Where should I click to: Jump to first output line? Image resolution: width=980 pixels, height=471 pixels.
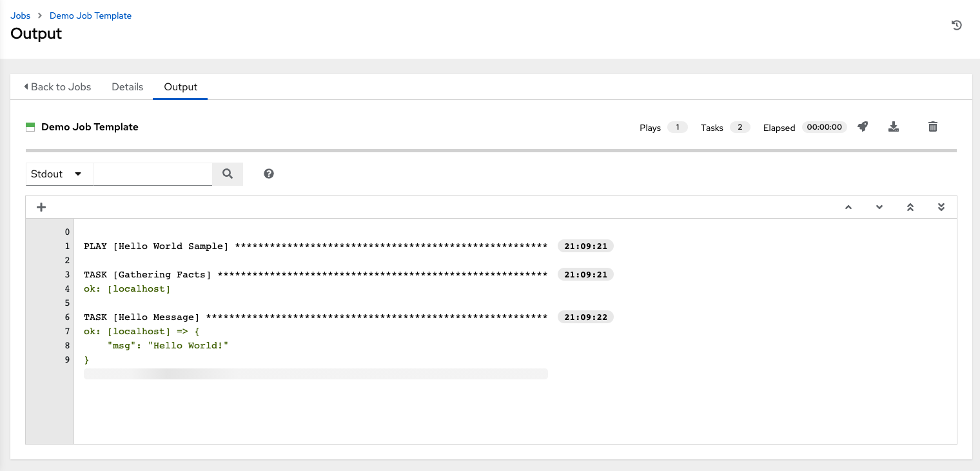click(910, 207)
